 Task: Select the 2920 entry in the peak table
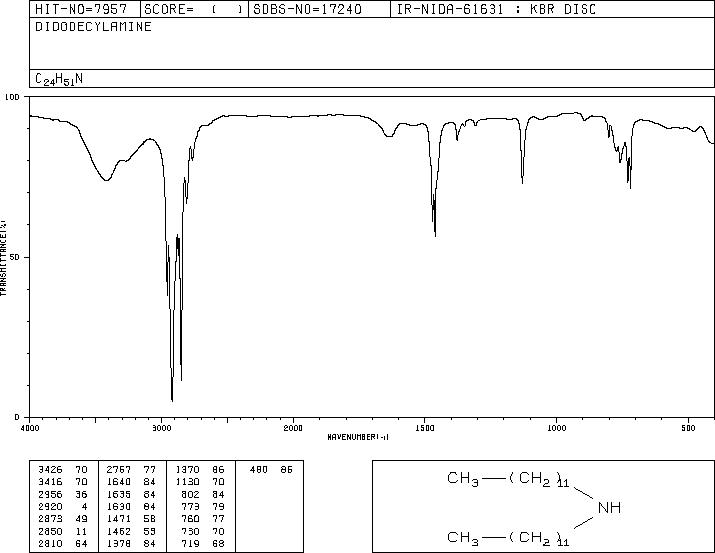[x=50, y=506]
